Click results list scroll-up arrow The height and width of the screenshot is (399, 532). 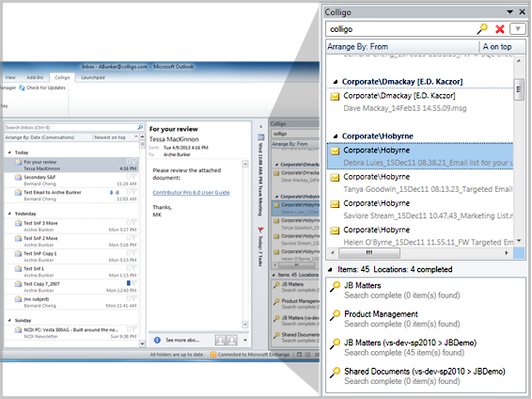519,61
